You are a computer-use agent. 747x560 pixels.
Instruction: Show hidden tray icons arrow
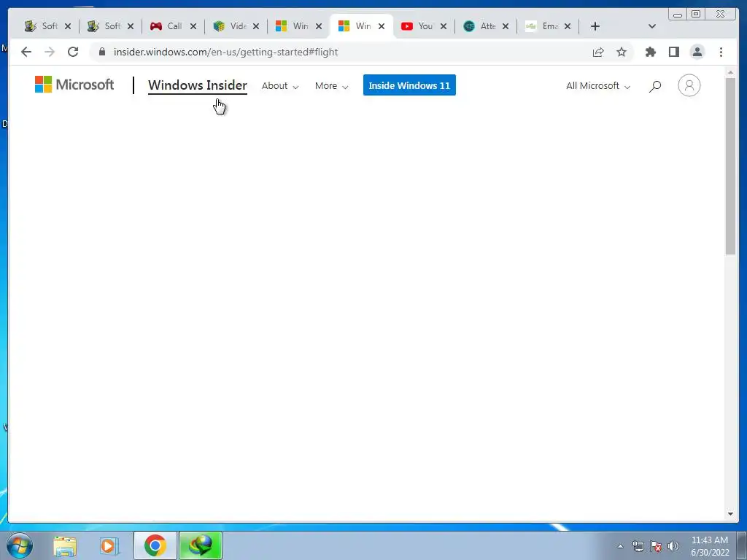click(620, 546)
